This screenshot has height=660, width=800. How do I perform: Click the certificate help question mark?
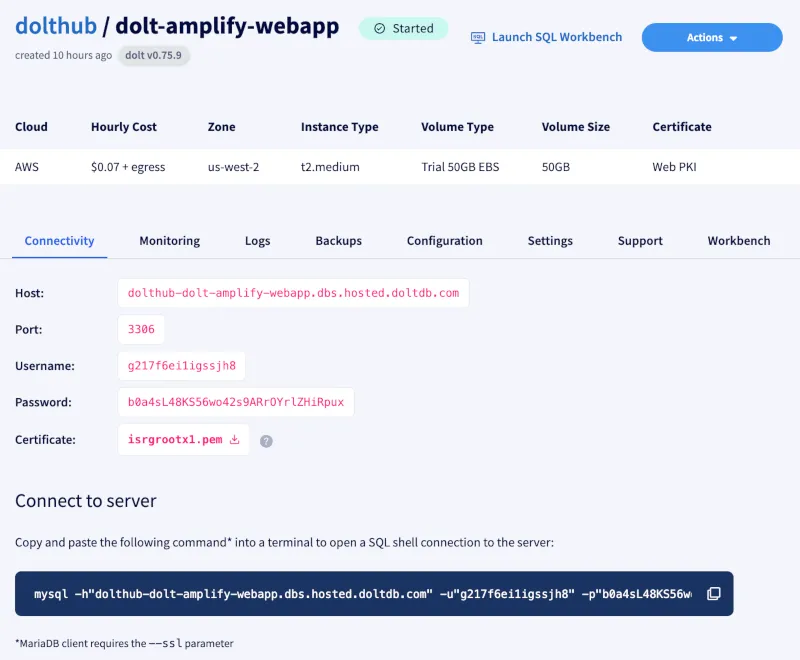pos(266,439)
